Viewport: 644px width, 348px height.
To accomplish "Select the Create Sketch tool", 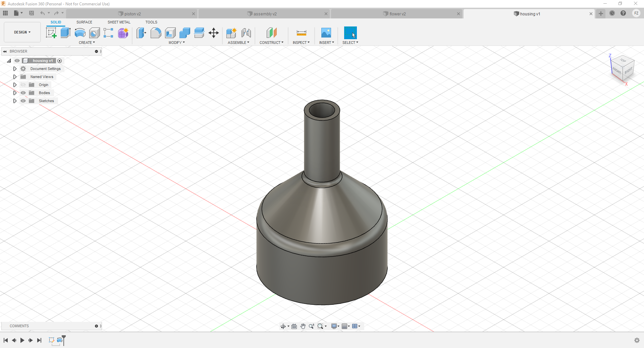I will click(x=51, y=33).
